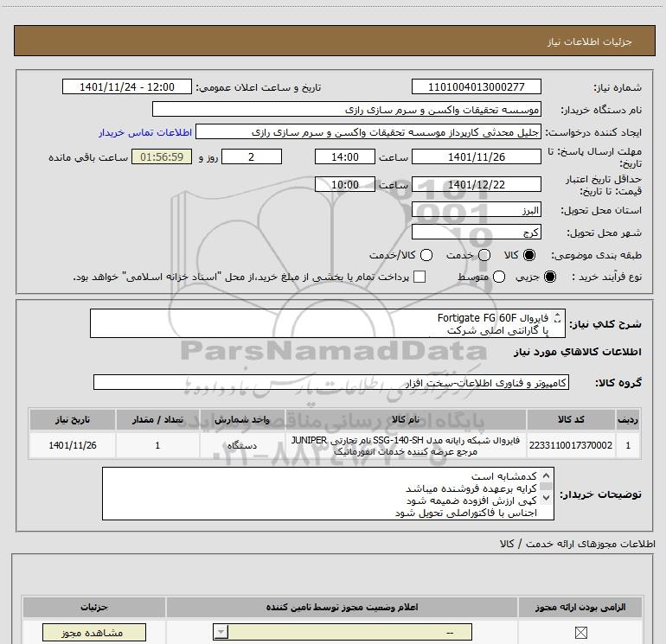Image resolution: width=666 pixels, height=644 pixels.
Task: Click the تاریخ نیاز column header
Action: tap(73, 419)
